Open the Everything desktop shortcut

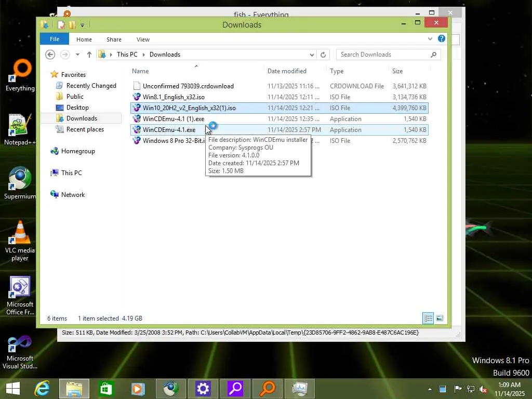tap(20, 76)
